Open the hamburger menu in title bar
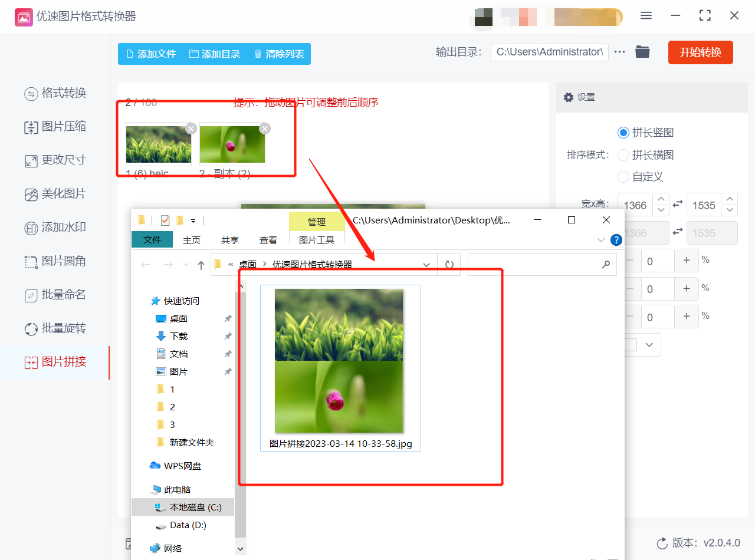The width and height of the screenshot is (755, 560). click(646, 16)
